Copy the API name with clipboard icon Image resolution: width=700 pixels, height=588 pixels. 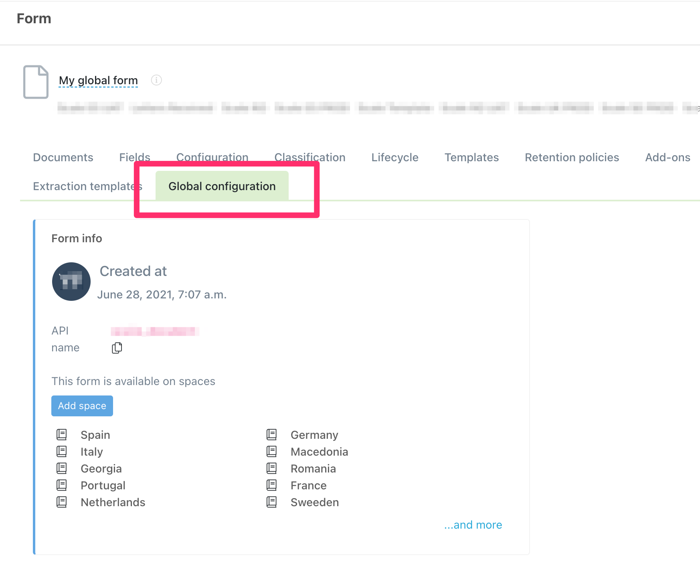tap(117, 348)
